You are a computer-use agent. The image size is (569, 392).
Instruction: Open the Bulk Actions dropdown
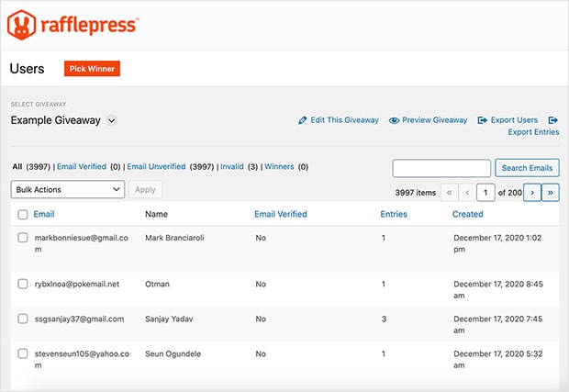(68, 189)
